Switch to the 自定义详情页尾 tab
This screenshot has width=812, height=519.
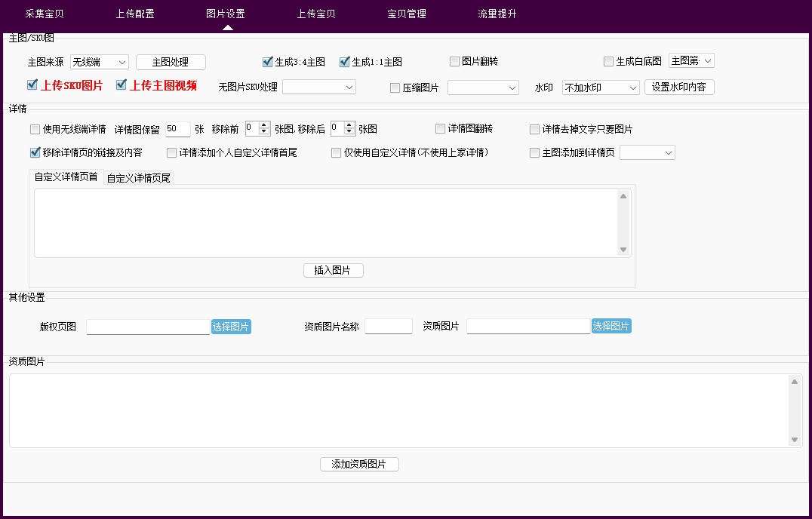pos(139,178)
